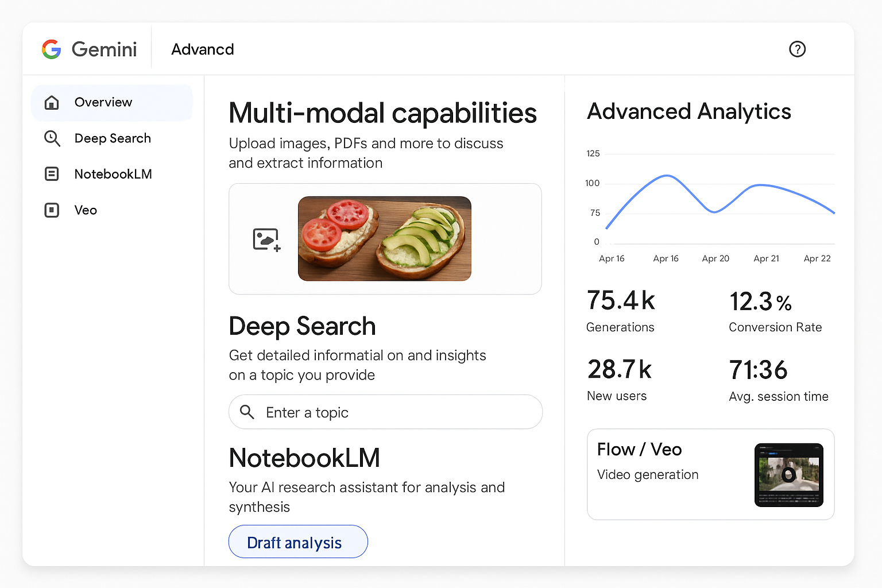Click the Apr 20 axis label

click(x=715, y=259)
